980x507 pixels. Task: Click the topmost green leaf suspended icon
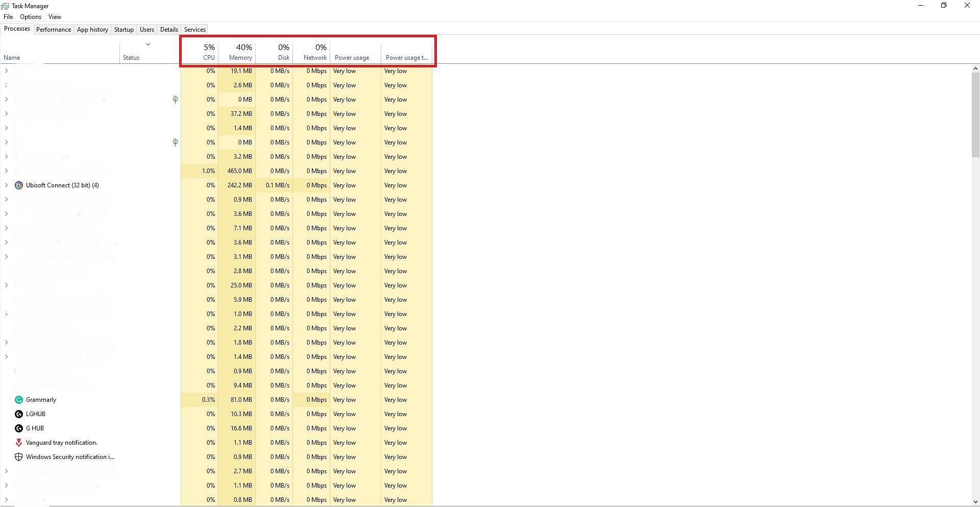point(175,100)
